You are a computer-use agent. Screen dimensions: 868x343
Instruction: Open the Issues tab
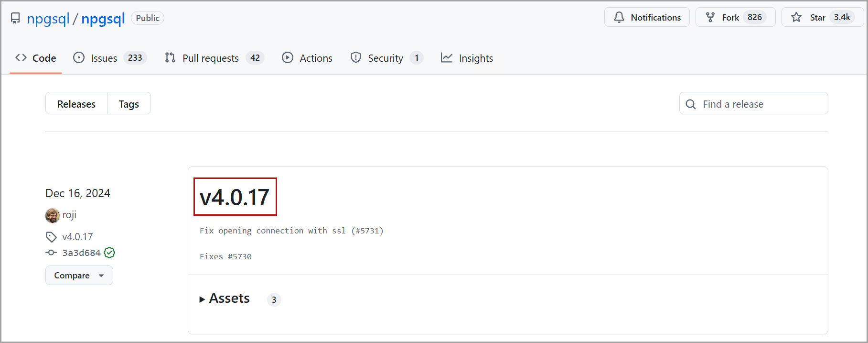pos(104,58)
